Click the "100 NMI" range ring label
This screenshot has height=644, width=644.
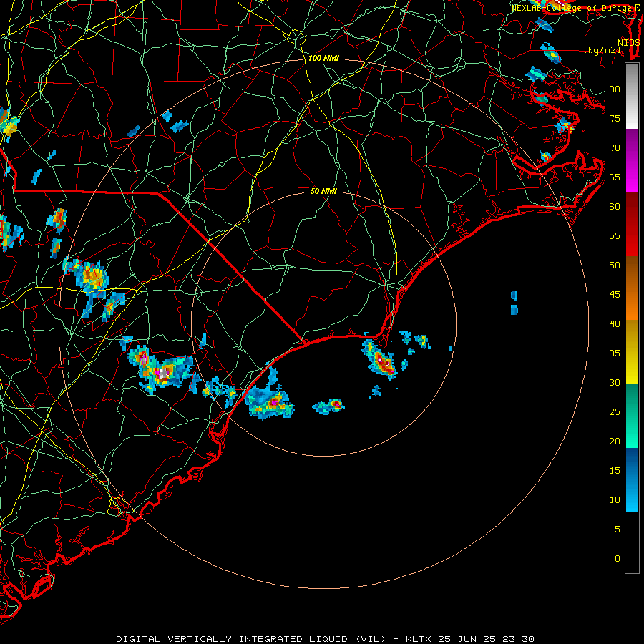323,59
